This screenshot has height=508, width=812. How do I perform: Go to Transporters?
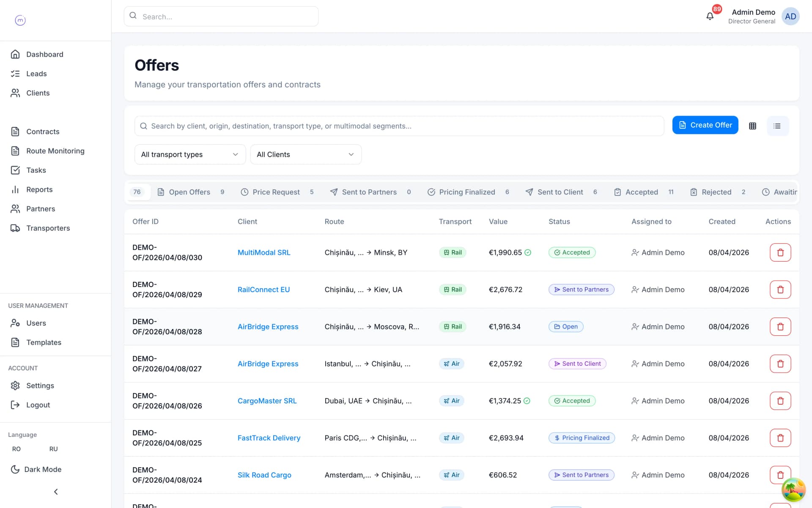tap(55, 228)
